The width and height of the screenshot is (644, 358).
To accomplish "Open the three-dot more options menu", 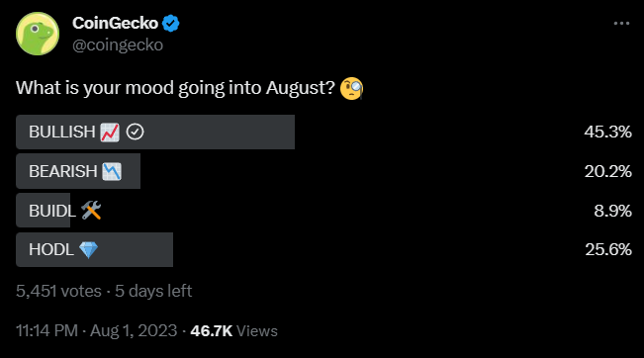I will click(621, 24).
